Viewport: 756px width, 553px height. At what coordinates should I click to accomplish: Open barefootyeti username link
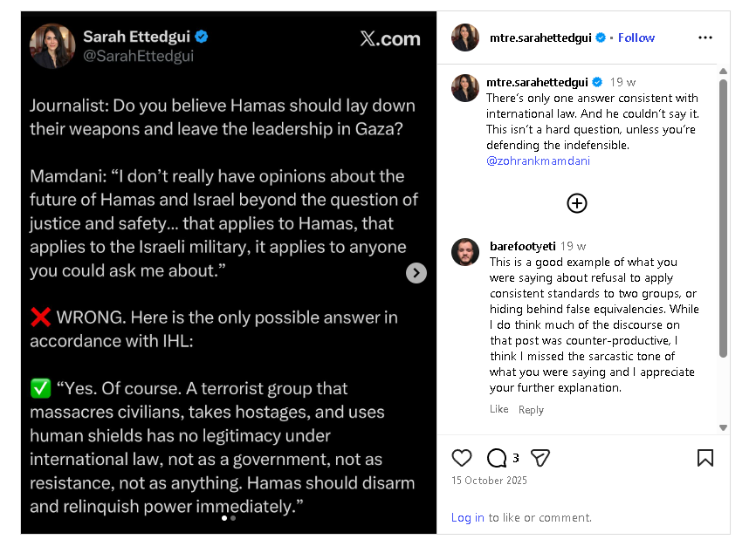[x=523, y=246]
